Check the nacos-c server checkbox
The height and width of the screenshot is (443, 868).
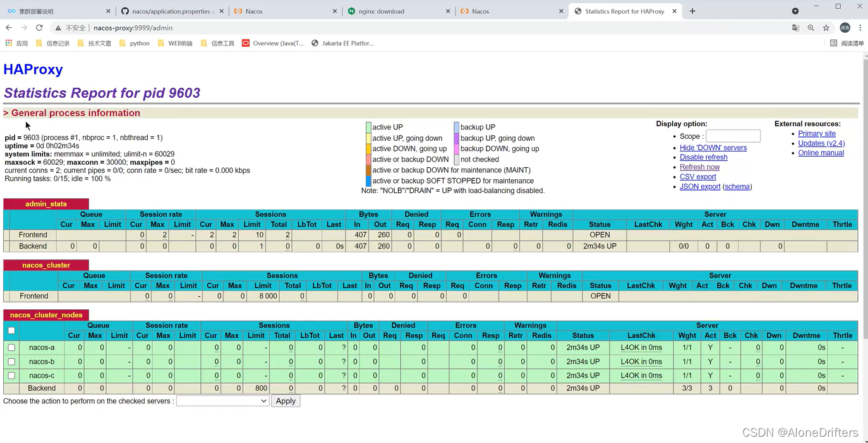pyautogui.click(x=11, y=375)
